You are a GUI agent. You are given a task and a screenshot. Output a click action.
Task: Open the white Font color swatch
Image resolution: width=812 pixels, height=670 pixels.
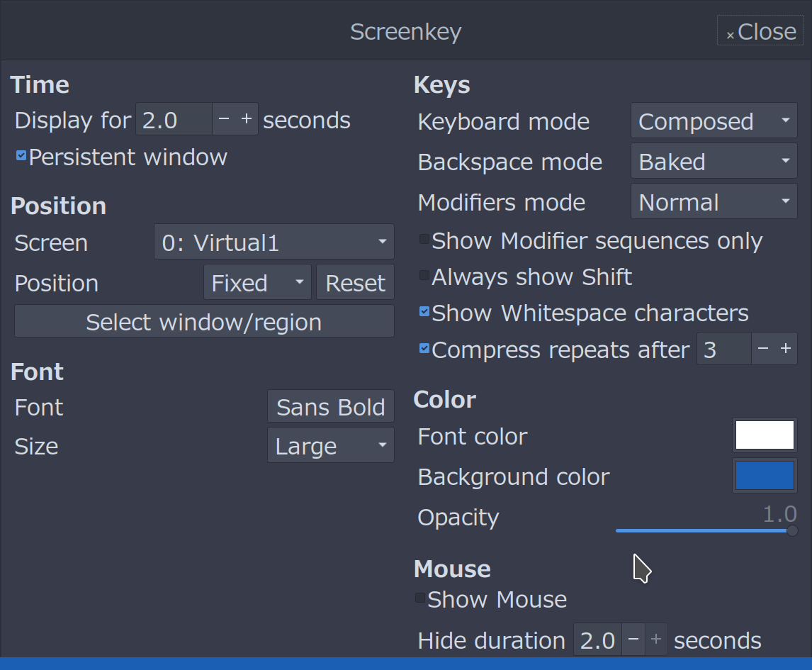click(x=765, y=435)
